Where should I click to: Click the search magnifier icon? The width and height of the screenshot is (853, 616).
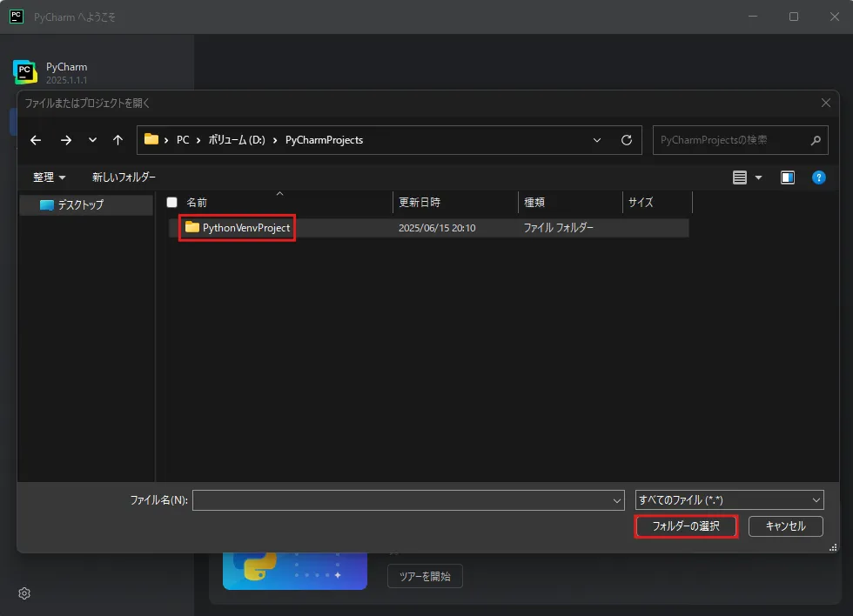click(816, 140)
